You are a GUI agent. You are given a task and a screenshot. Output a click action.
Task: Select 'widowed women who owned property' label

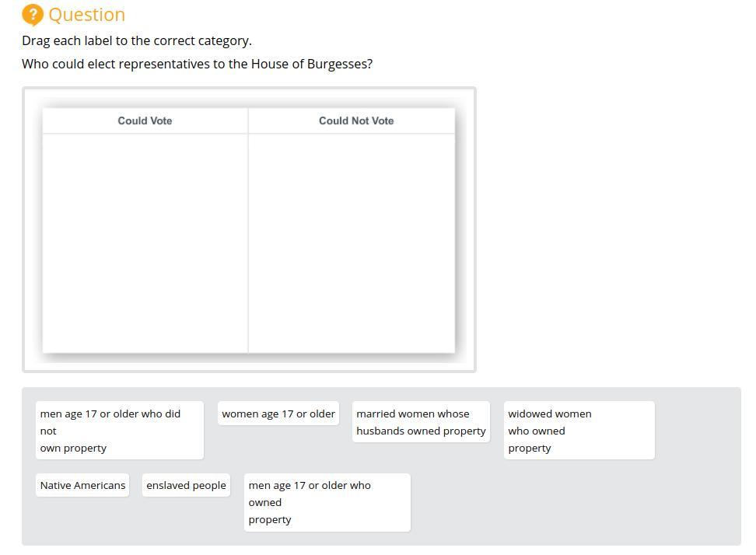tap(579, 431)
